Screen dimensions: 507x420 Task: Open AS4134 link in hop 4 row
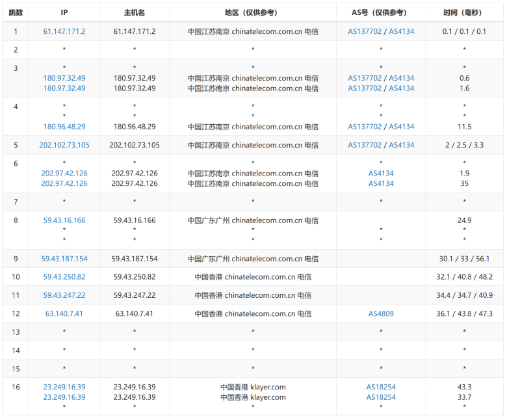coord(401,127)
